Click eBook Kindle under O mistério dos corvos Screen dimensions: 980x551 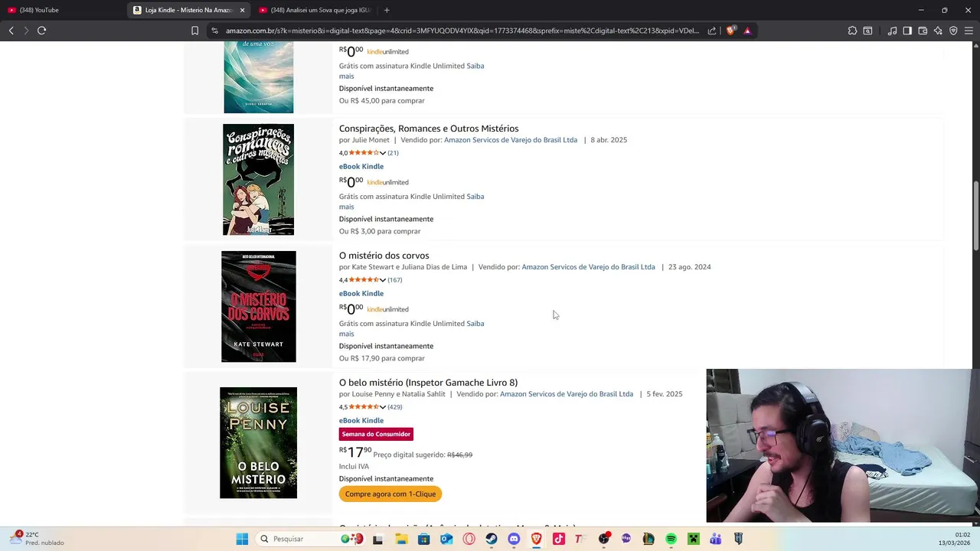(361, 294)
